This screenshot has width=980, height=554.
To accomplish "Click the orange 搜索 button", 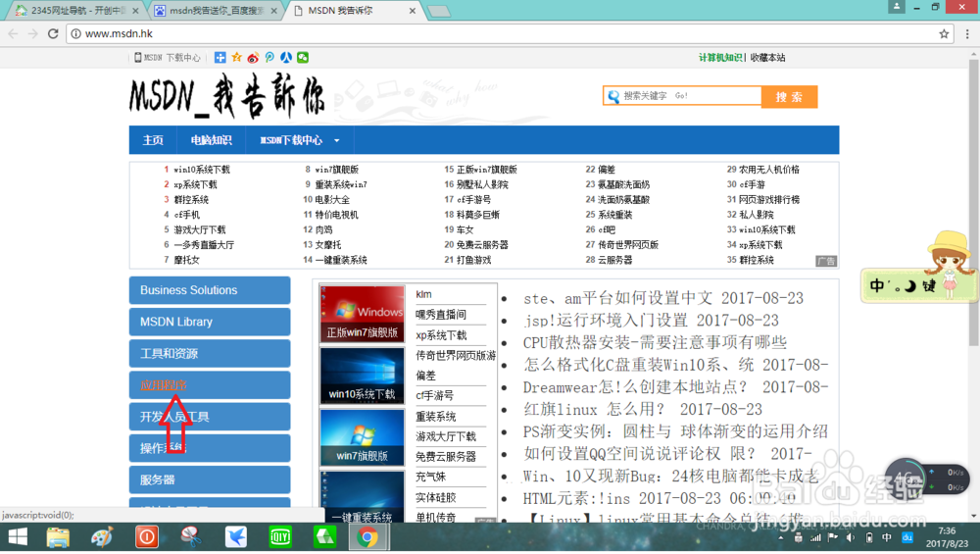I will [x=789, y=97].
